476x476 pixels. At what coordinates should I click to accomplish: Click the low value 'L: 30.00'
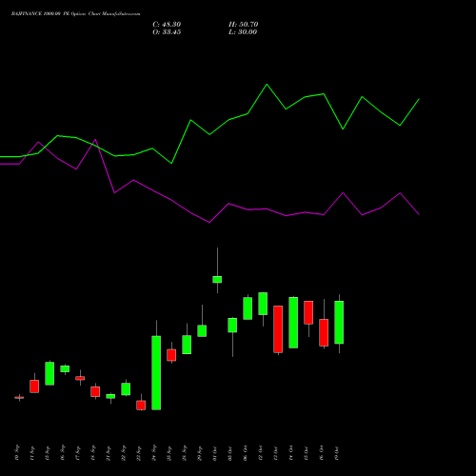click(243, 32)
